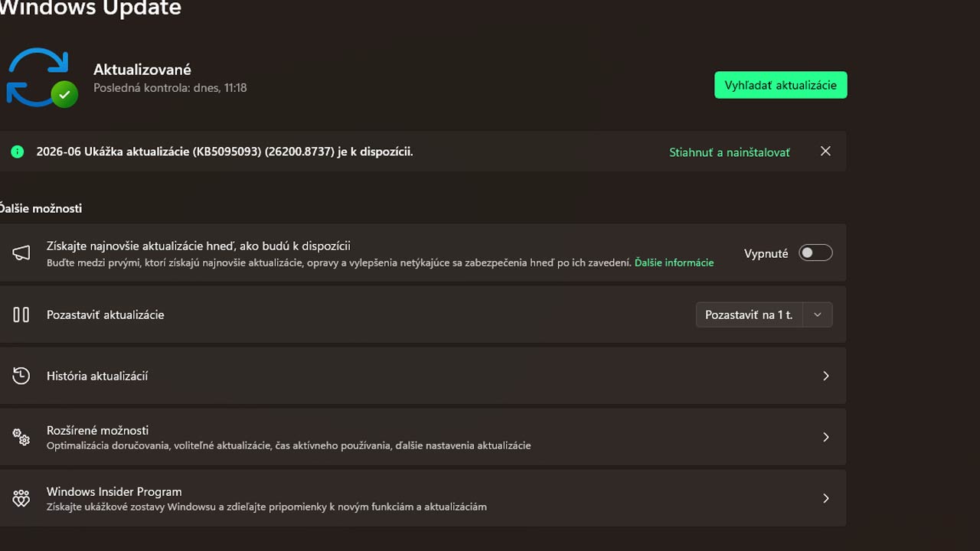Click Stiahnuť a nainštalovať link
Screen dimensions: 980x551
click(730, 152)
